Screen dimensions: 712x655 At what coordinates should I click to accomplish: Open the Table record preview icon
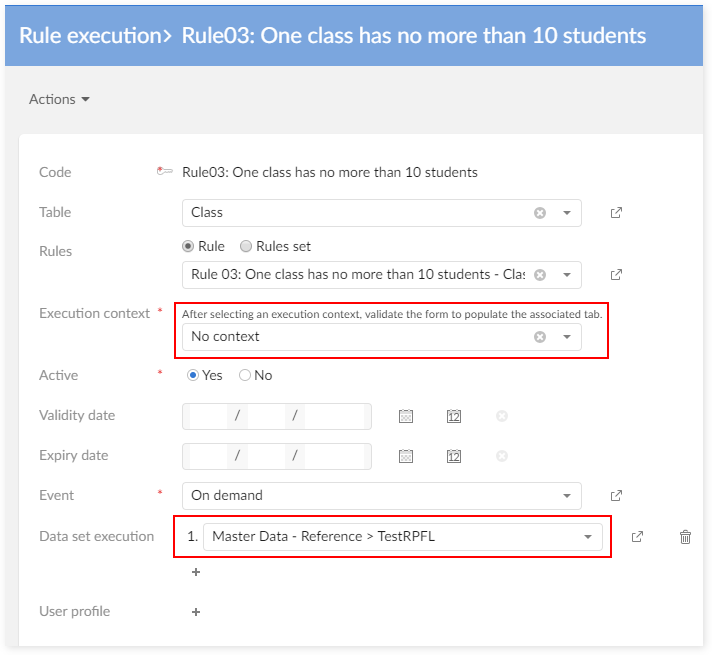click(616, 213)
